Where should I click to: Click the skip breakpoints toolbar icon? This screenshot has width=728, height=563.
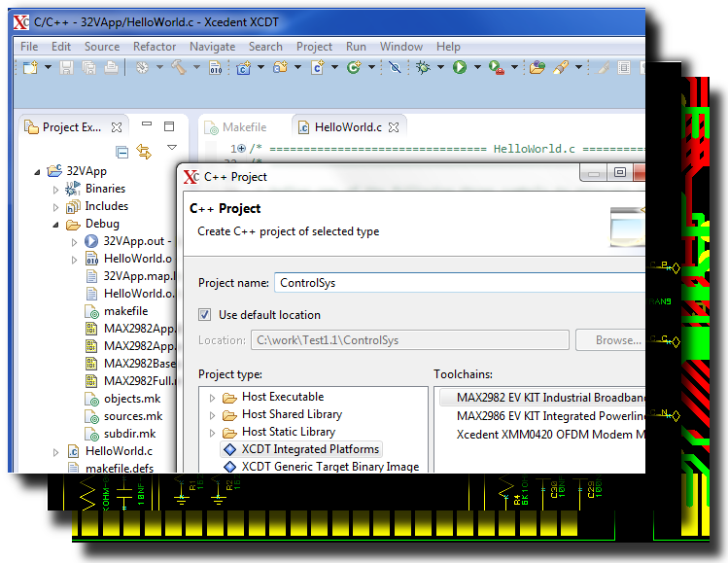396,68
